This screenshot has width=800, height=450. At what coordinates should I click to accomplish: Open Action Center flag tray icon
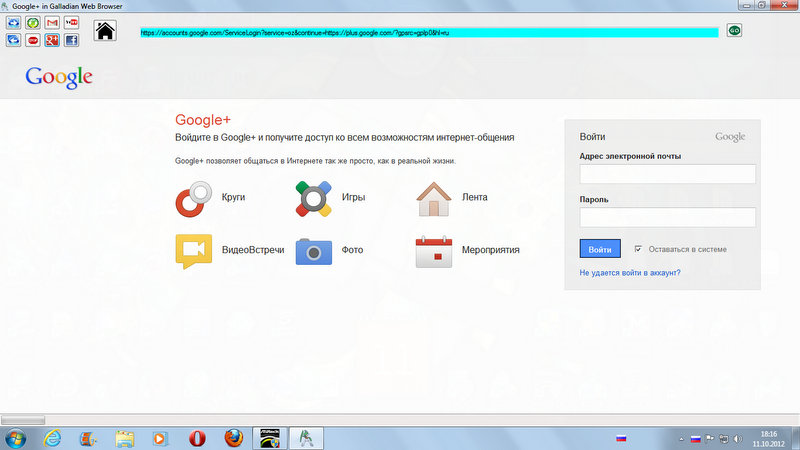(710, 439)
